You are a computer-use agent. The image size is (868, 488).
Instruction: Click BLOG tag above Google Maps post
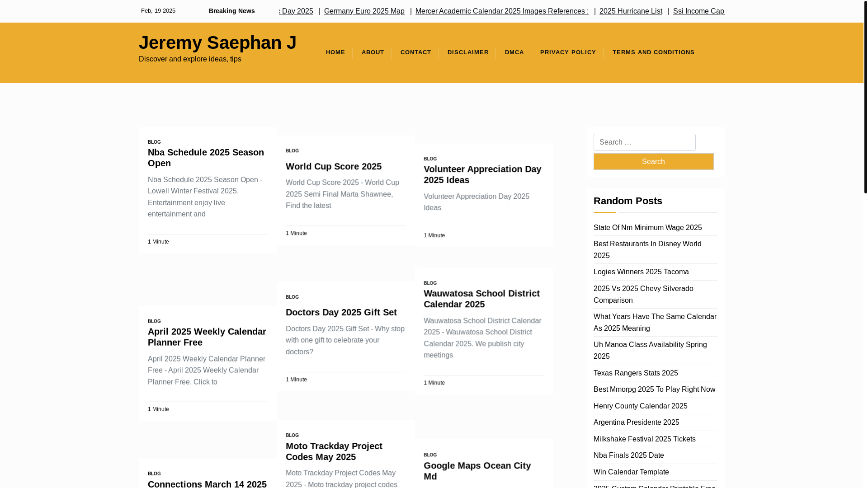click(x=430, y=455)
